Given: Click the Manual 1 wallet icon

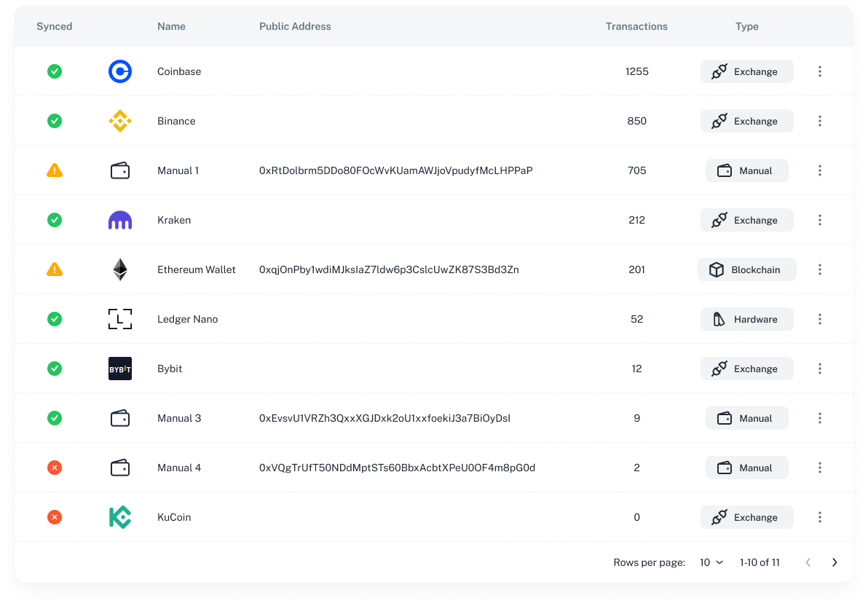Looking at the screenshot, I should [120, 170].
